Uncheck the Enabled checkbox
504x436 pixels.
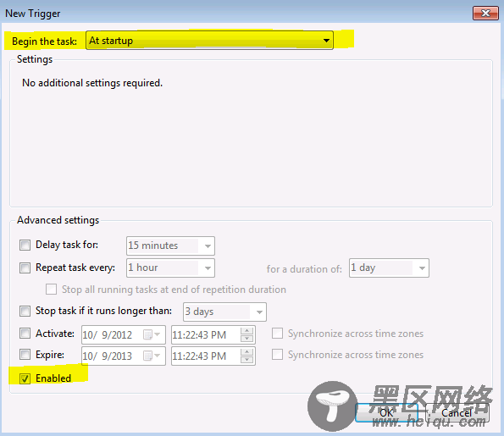coord(25,378)
